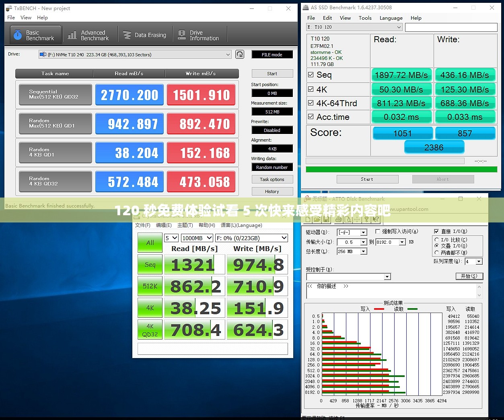Click Sequential Max(512 KB) QD32 task button
This screenshot has width=504, height=420.
click(55, 95)
